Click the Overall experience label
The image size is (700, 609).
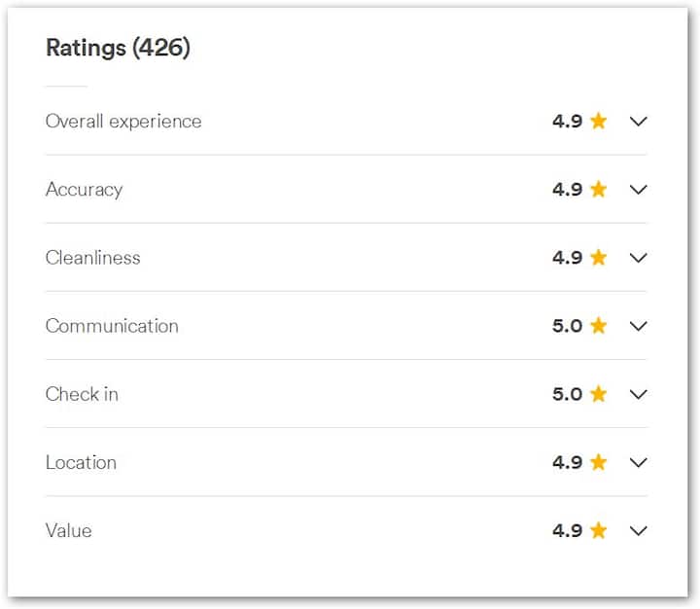[123, 122]
